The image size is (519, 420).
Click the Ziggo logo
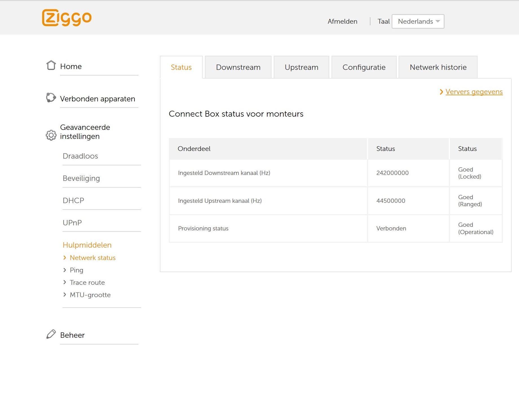[x=67, y=18]
